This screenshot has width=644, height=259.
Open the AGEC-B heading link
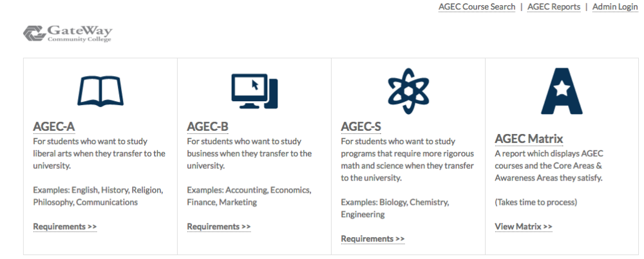(x=207, y=127)
